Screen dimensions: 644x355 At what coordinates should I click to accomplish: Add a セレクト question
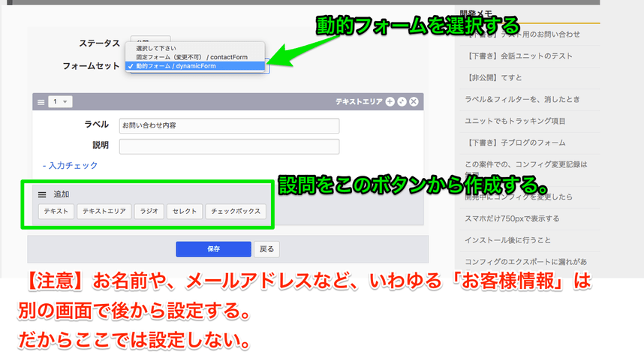(185, 212)
